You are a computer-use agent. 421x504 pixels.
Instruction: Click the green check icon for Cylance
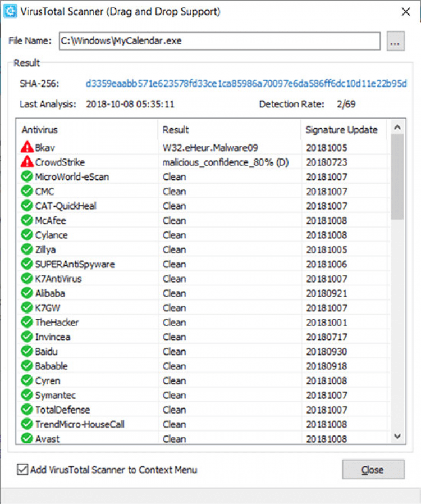click(x=27, y=235)
